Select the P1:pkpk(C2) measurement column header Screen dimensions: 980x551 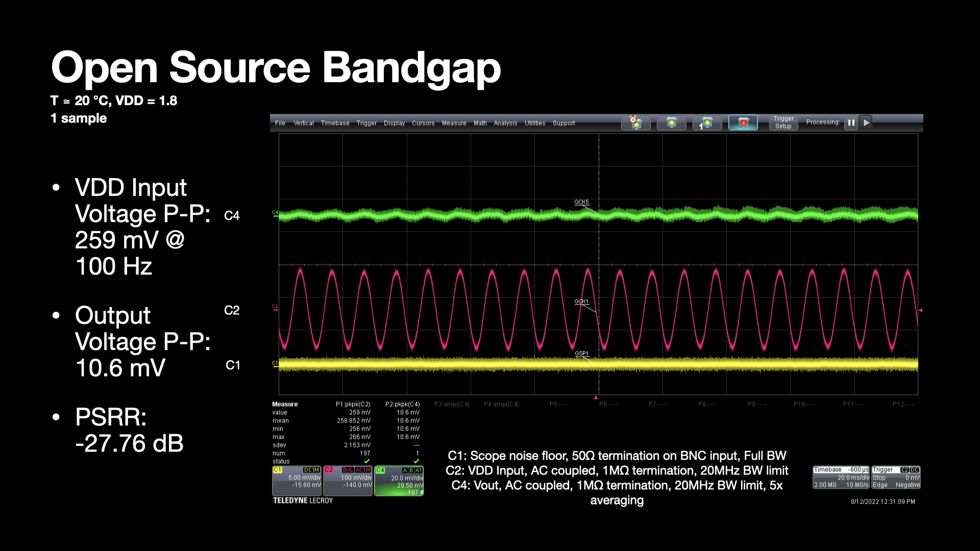[353, 404]
